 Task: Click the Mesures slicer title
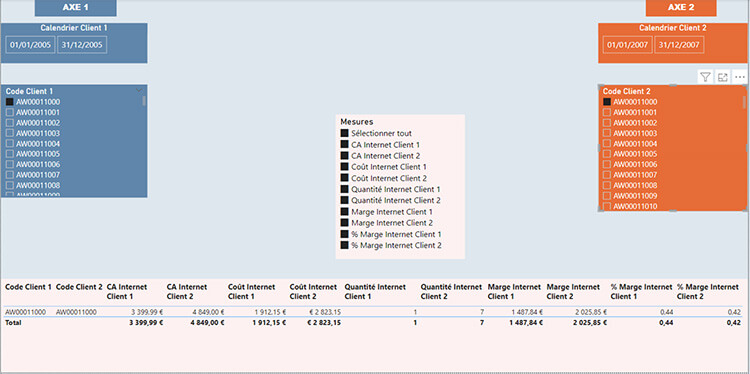357,121
